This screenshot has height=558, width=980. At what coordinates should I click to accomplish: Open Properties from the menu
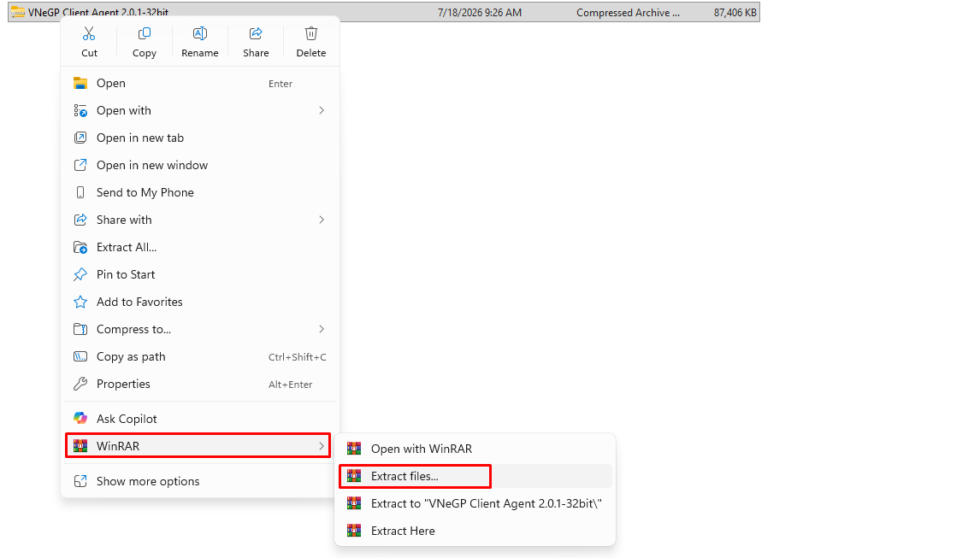pyautogui.click(x=200, y=385)
